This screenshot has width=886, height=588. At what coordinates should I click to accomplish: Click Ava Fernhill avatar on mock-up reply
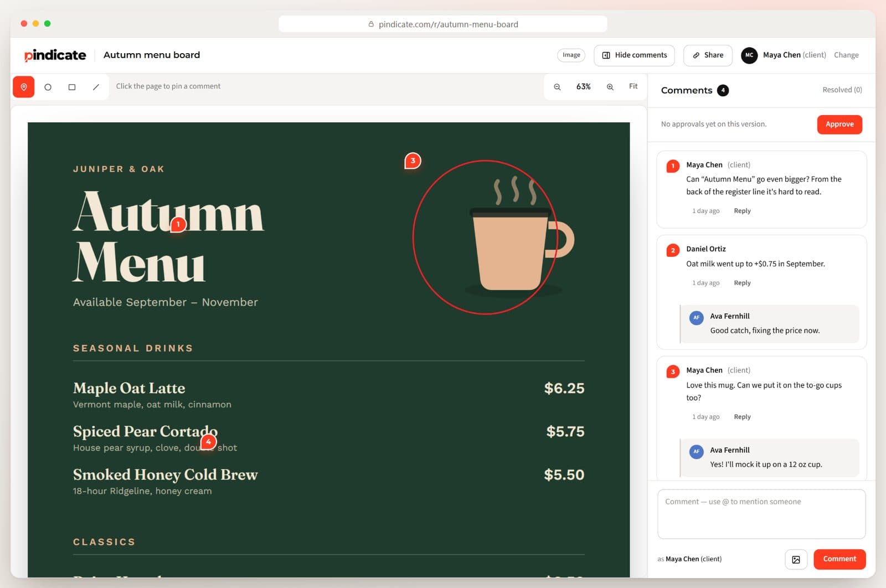tap(696, 451)
